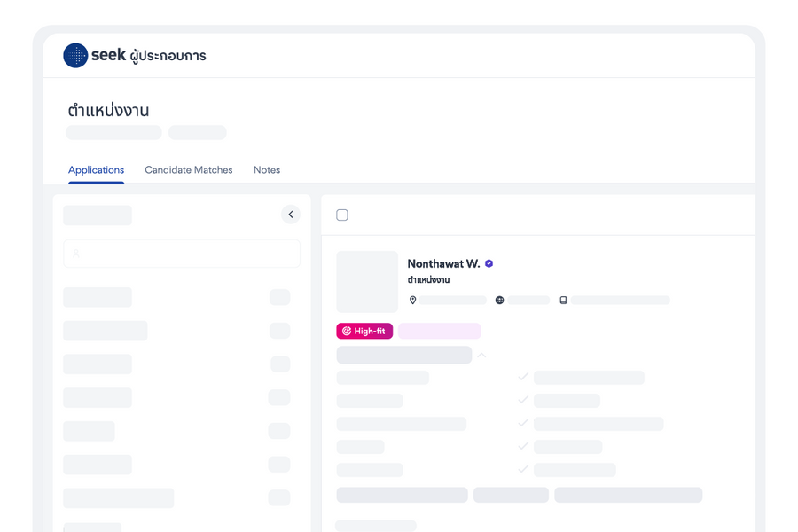The image size is (798, 532).
Task: Click the candidate photo placeholder thumbnail
Action: pos(367,282)
